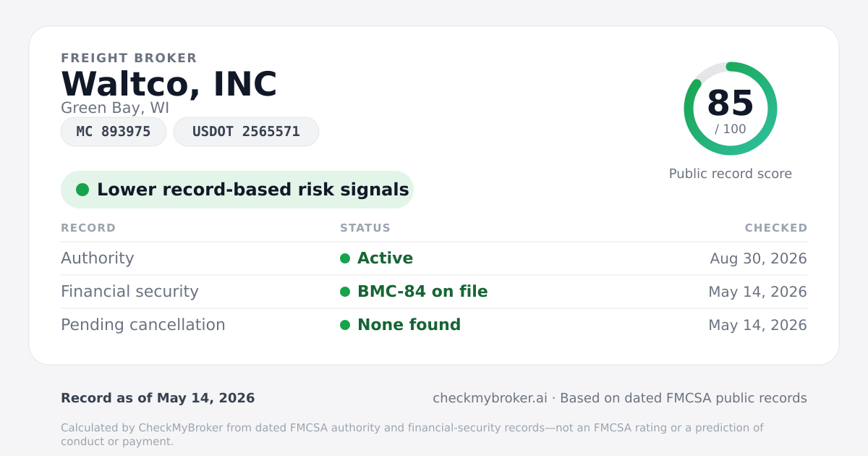Click the green dot beside Active status
This screenshot has width=868, height=456.
[345, 258]
